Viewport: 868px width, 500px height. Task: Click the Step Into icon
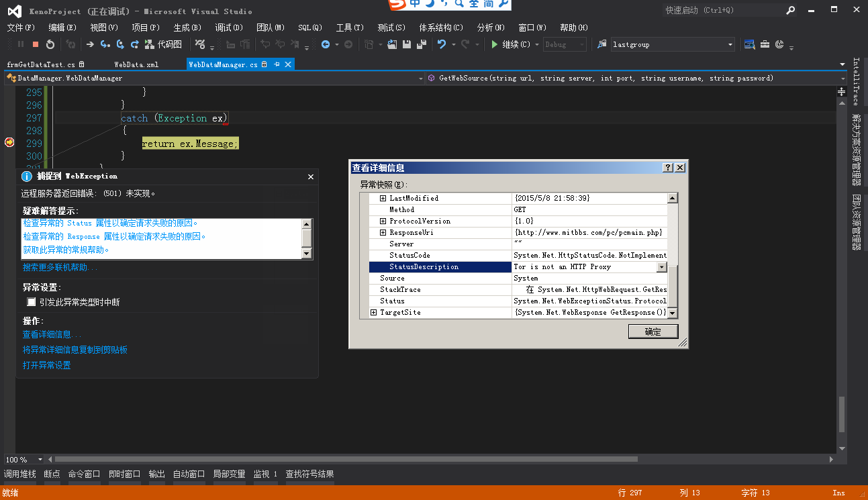(105, 44)
